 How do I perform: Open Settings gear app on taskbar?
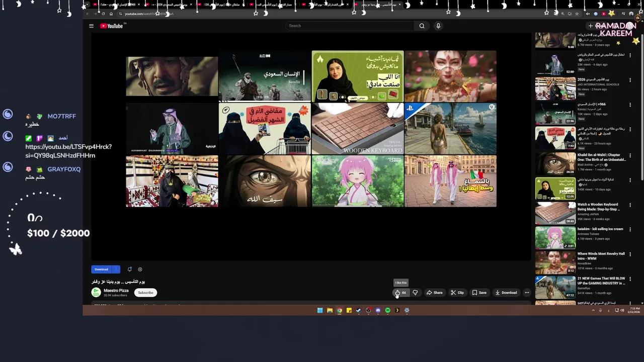pyautogui.click(x=407, y=310)
